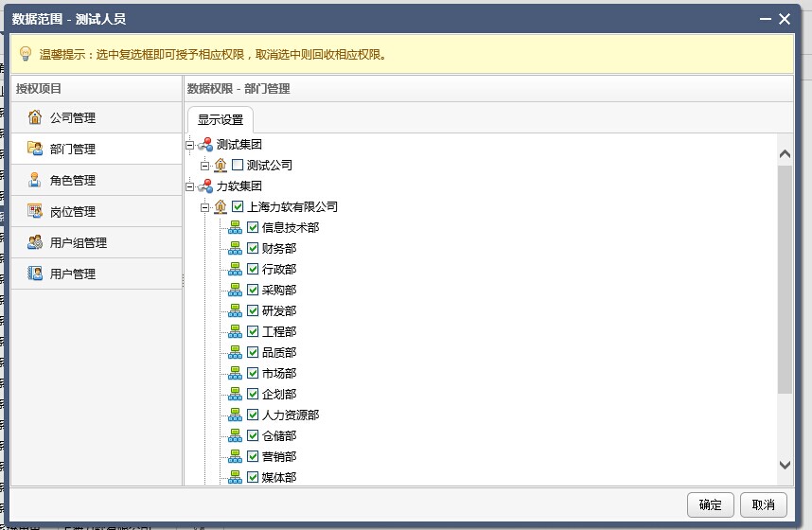Click the badge icon beside 岗位管理
Viewport: 812px width, 530px height.
35,211
